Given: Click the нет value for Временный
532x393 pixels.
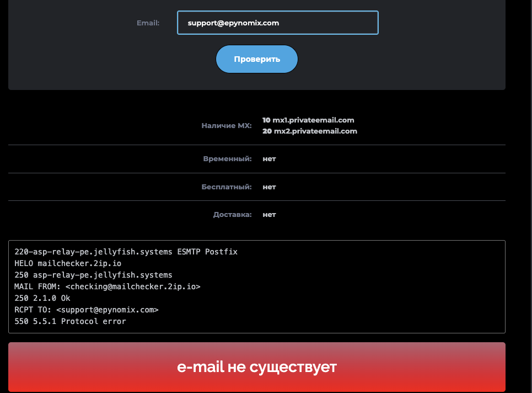Looking at the screenshot, I should click(269, 159).
